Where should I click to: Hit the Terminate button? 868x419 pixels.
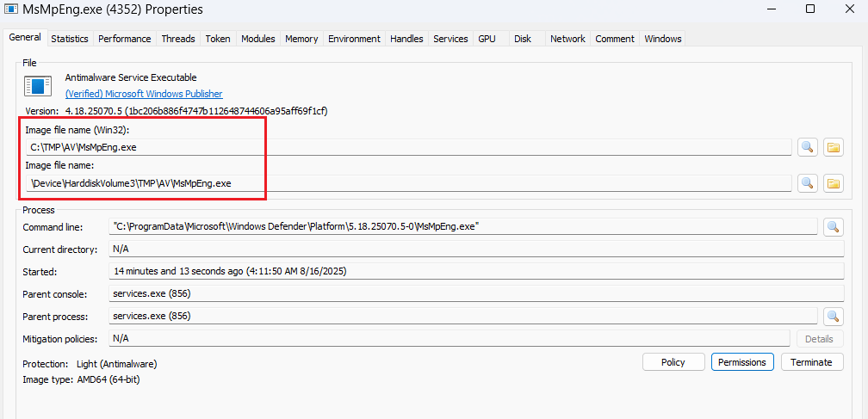tap(811, 362)
